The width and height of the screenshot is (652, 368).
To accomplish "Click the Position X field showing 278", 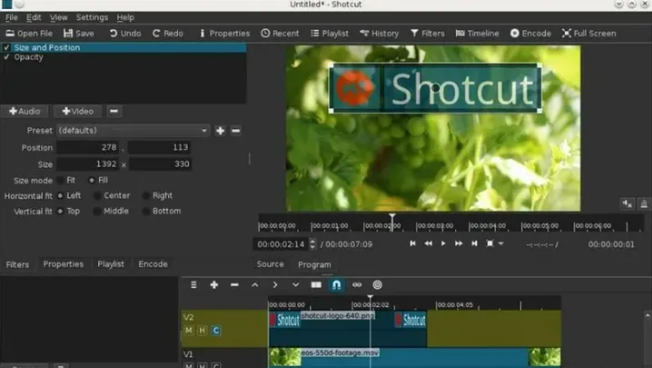I will click(88, 147).
